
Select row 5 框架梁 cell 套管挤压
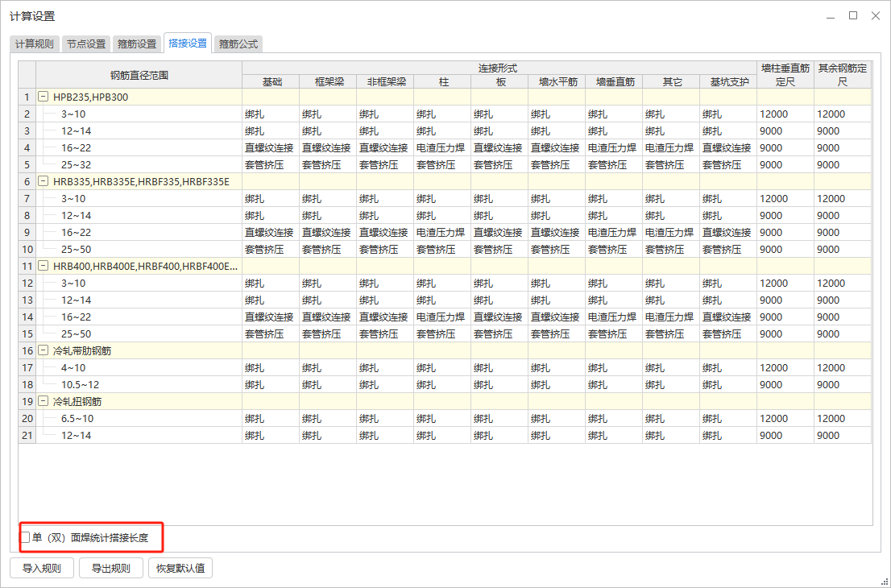tap(329, 165)
